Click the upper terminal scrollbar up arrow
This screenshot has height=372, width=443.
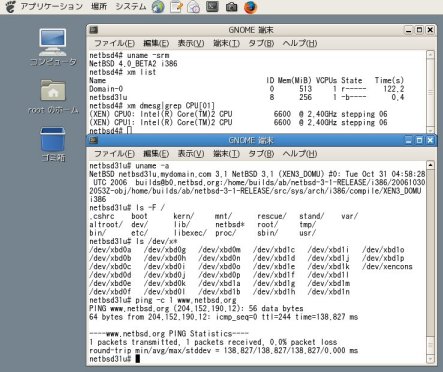(430, 55)
